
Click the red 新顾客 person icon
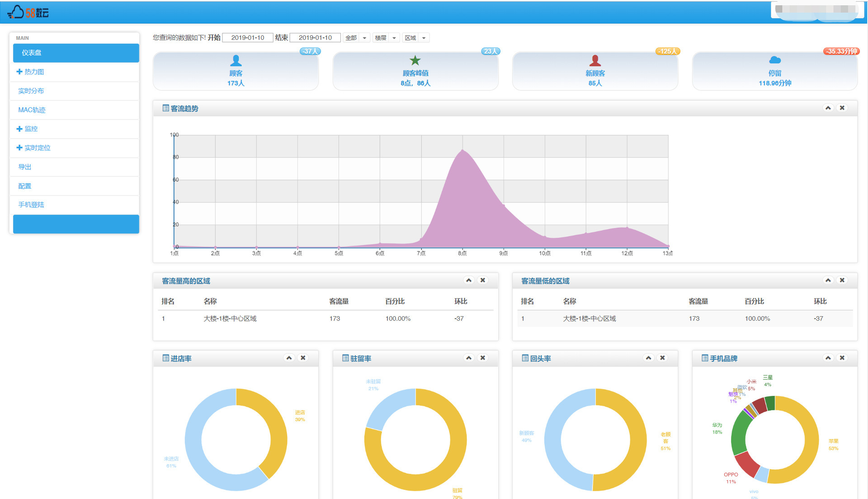(x=595, y=61)
